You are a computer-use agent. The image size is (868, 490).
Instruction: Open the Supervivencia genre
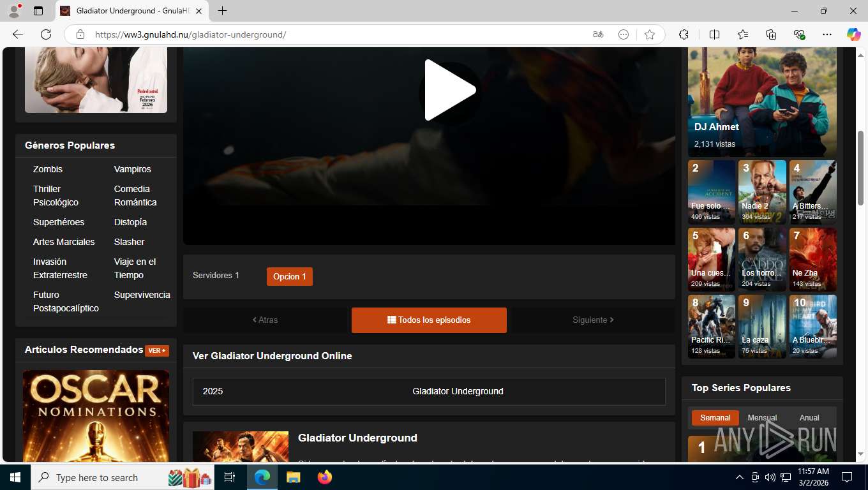[142, 295]
